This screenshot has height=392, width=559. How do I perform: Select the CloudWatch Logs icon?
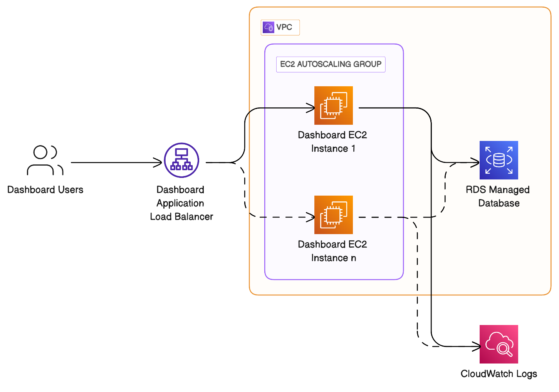point(499,344)
